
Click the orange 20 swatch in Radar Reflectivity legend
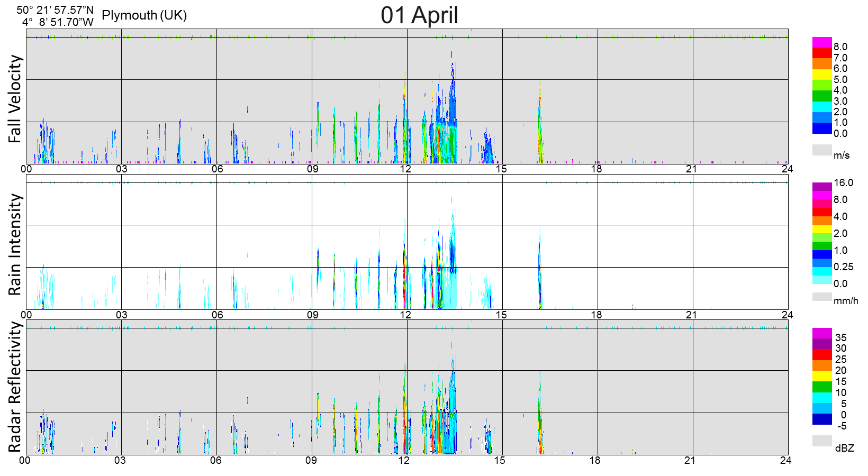pyautogui.click(x=822, y=365)
